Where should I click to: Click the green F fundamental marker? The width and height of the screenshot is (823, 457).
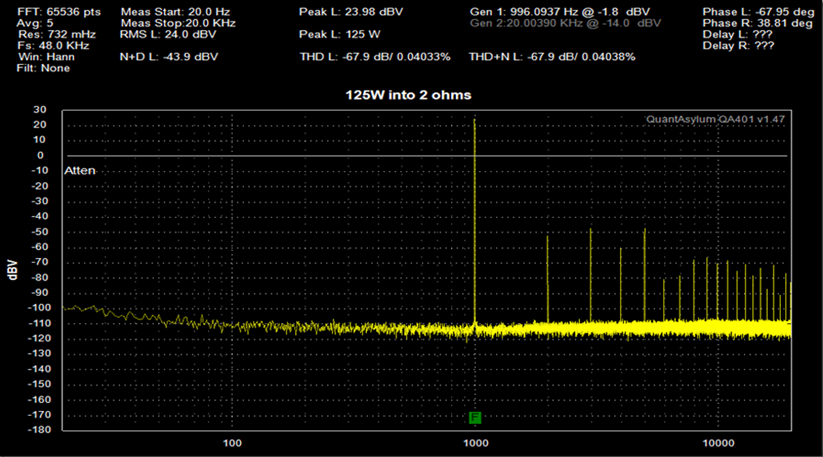(475, 418)
